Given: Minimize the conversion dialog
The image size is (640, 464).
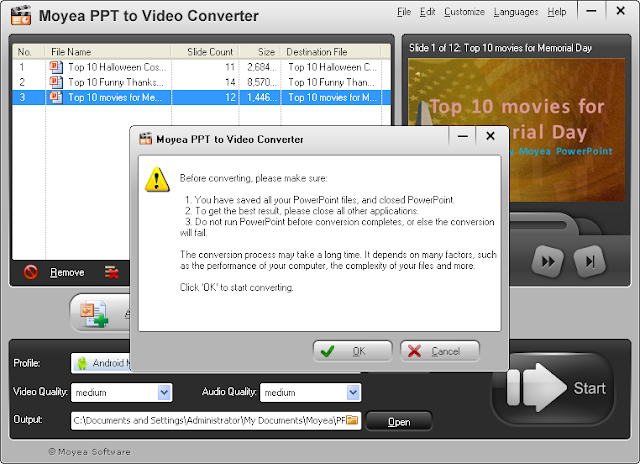Looking at the screenshot, I should click(x=462, y=136).
